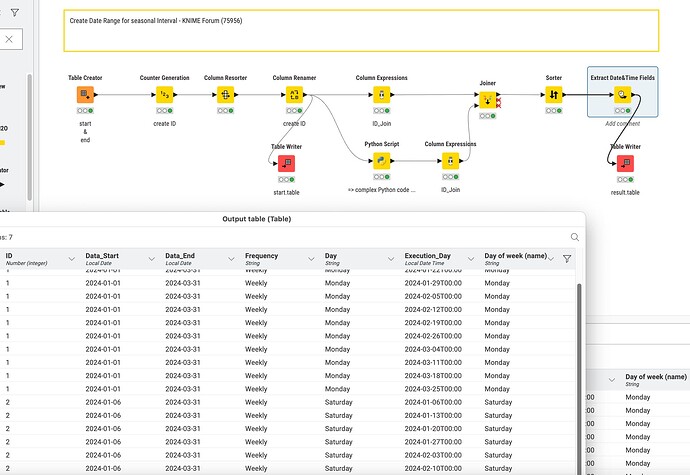Screen dimensions: 690x475
Task: Click cell 2024-02-03T00:00 in Execution_Day
Action: pyautogui.click(x=433, y=455)
